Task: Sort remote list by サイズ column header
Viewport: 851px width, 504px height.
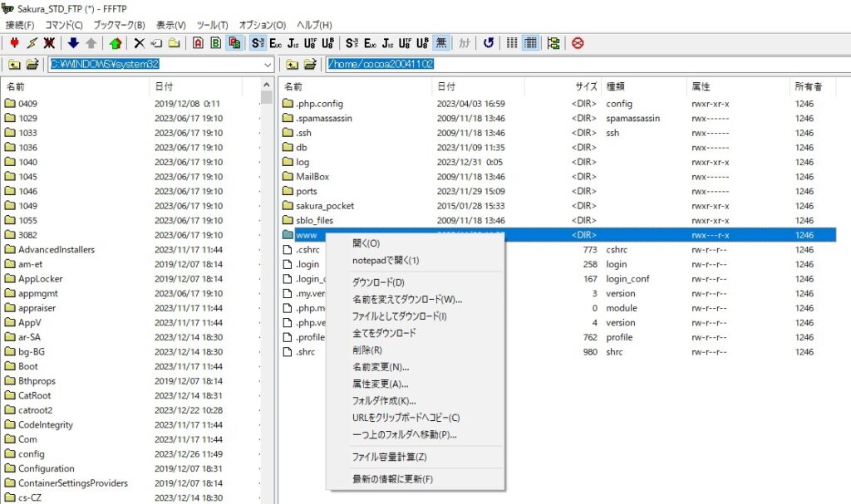Action: (586, 86)
